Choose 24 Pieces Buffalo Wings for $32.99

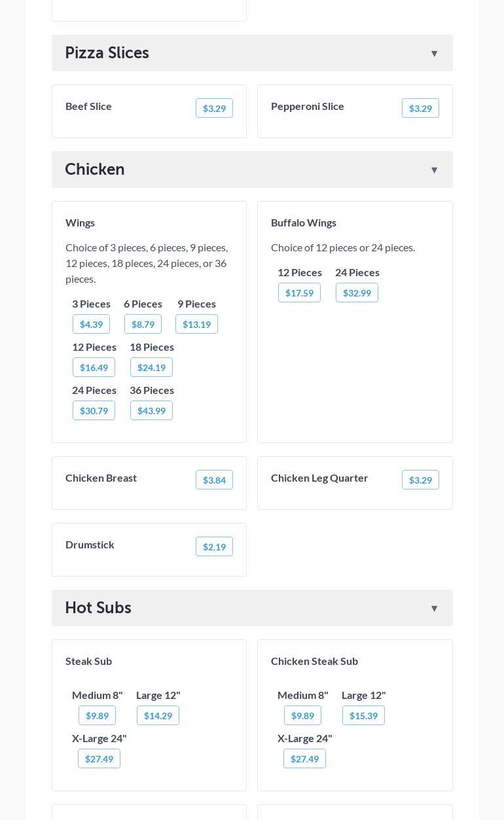pyautogui.click(x=357, y=293)
